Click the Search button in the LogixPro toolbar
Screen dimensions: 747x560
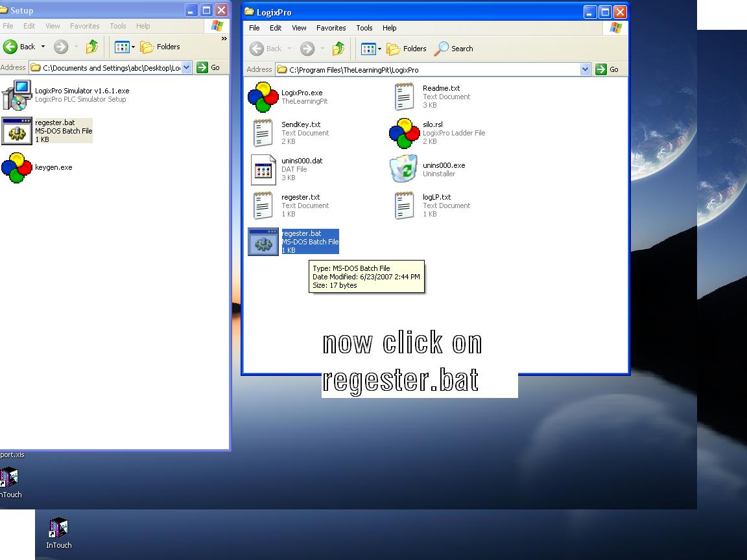click(453, 49)
